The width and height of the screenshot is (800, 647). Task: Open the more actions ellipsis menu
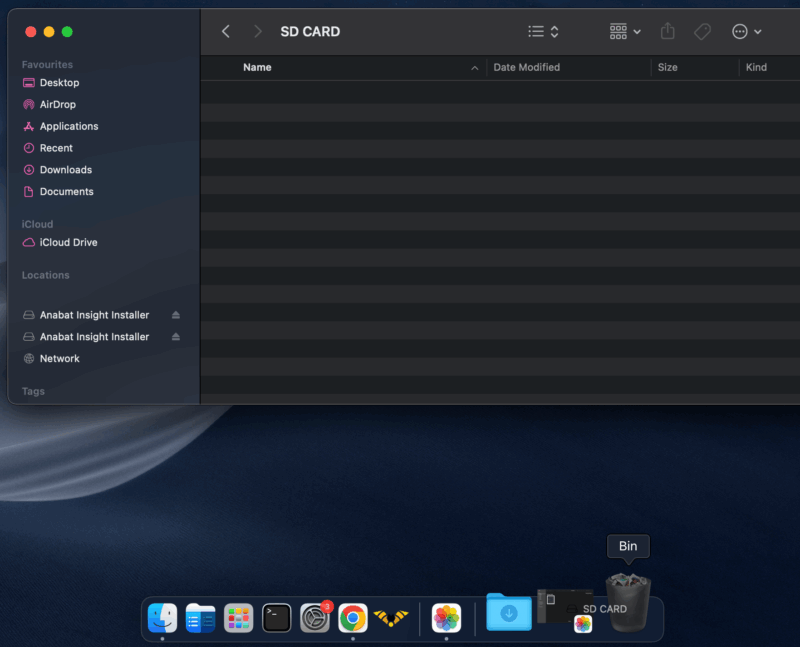click(x=746, y=32)
